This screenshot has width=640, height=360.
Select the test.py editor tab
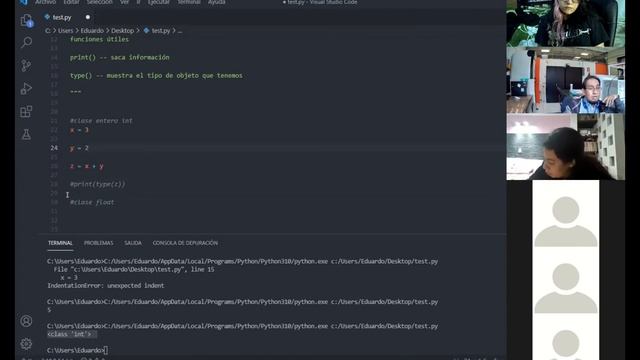(x=61, y=17)
